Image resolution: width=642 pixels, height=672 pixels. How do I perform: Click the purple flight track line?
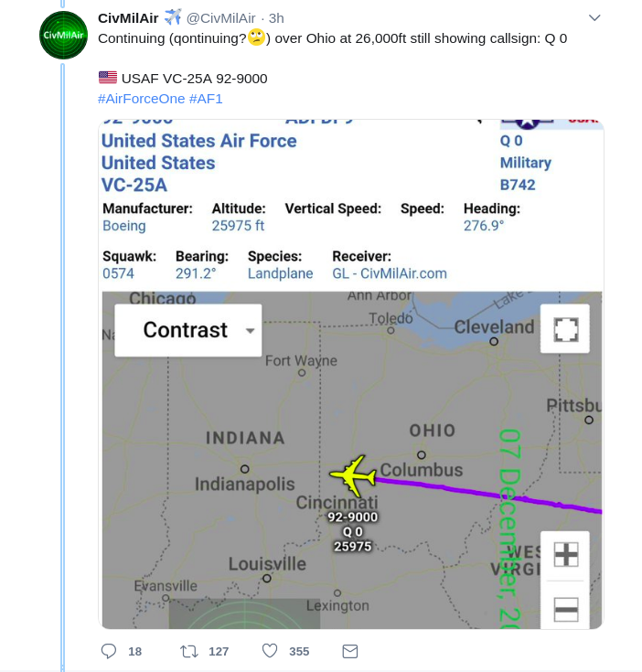[x=488, y=494]
